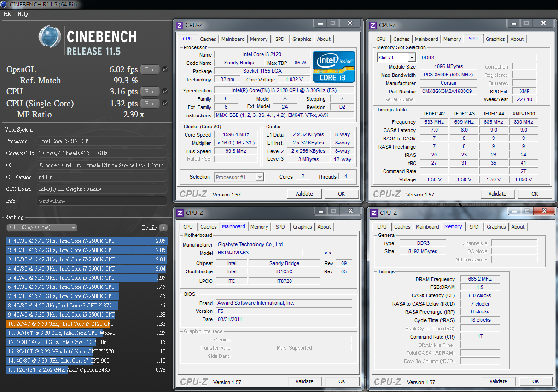Screen dimensions: 558x392
Task: Select ranking row 1 i7-2600K score 2.05
Action: [87, 241]
